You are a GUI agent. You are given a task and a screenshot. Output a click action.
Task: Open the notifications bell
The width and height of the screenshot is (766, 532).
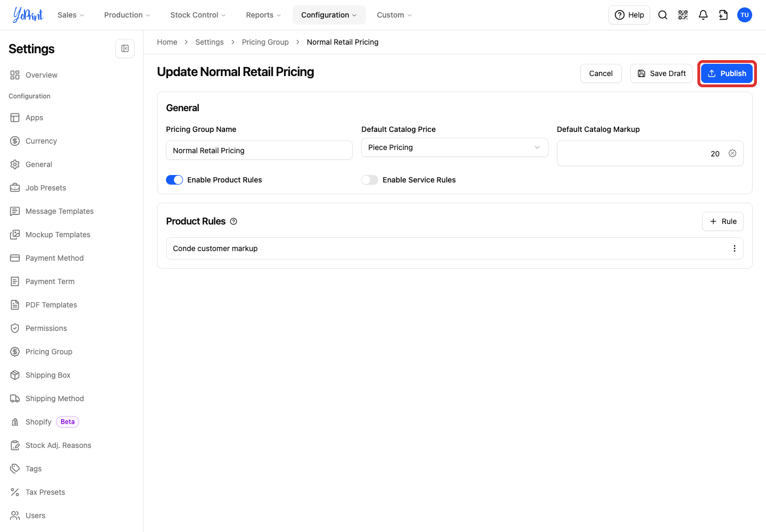pyautogui.click(x=703, y=15)
